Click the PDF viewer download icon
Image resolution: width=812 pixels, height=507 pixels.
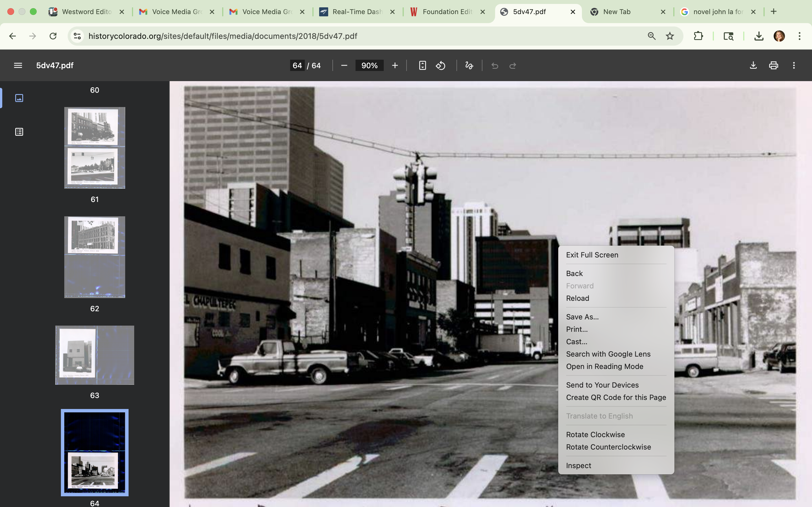[x=753, y=65]
